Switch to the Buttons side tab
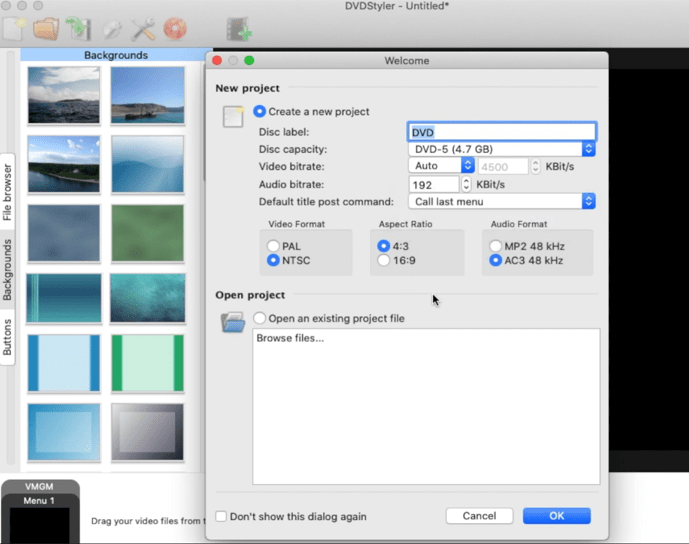689x544 pixels. coord(8,337)
